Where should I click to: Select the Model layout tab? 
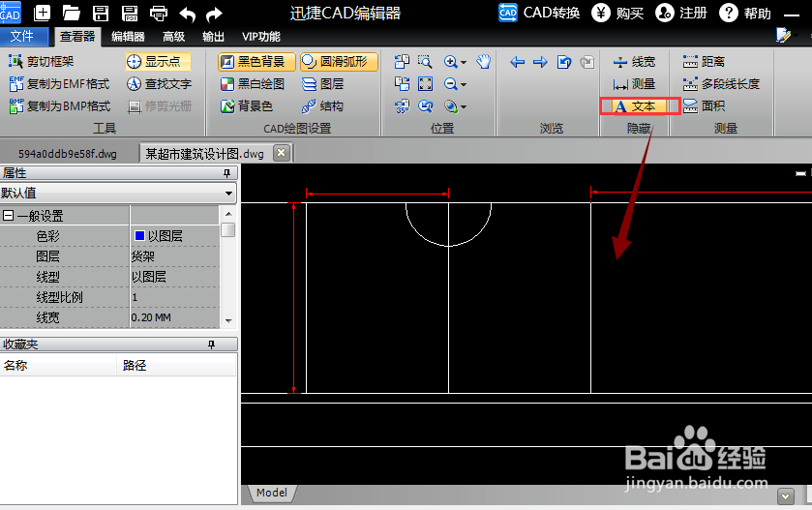click(x=271, y=493)
